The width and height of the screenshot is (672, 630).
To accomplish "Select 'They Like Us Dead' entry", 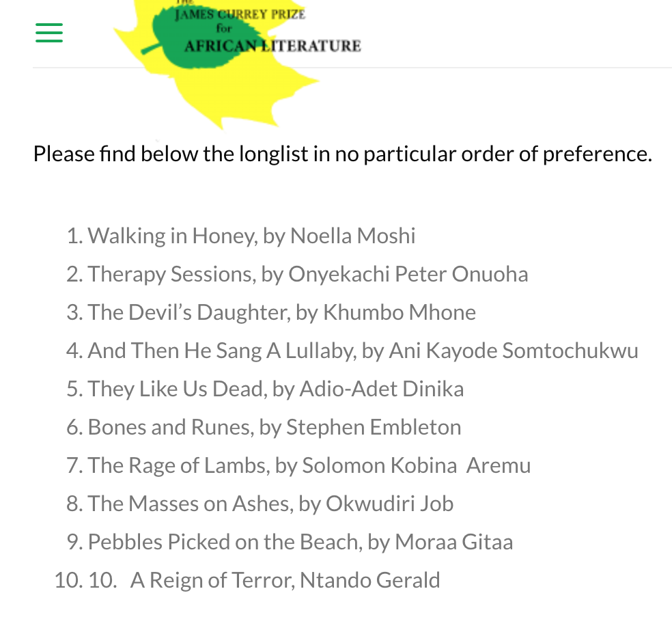I will (x=176, y=389).
